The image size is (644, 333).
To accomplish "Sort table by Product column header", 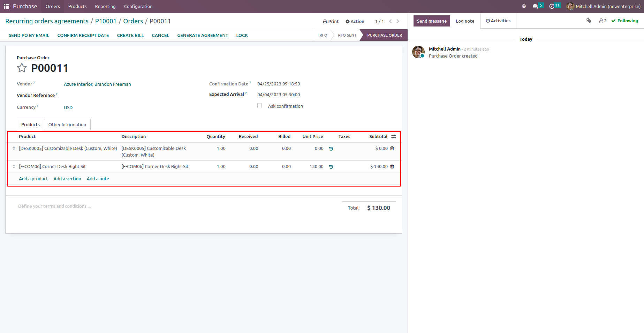I will coord(27,137).
